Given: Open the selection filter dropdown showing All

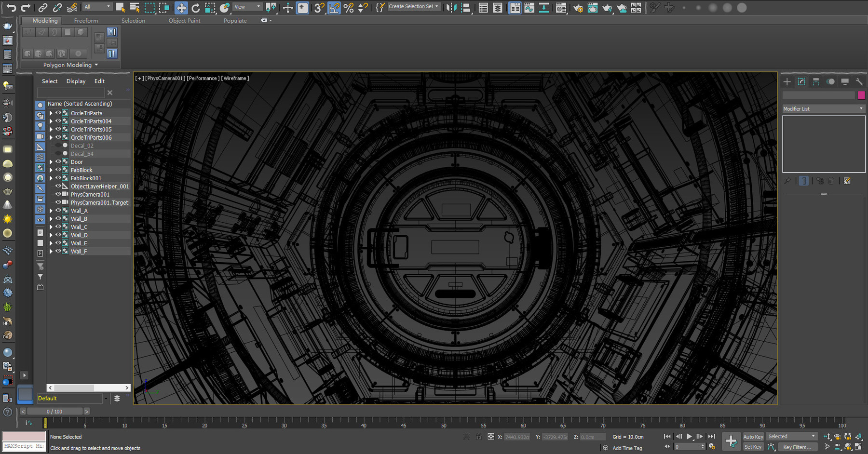Looking at the screenshot, I should tap(97, 7).
